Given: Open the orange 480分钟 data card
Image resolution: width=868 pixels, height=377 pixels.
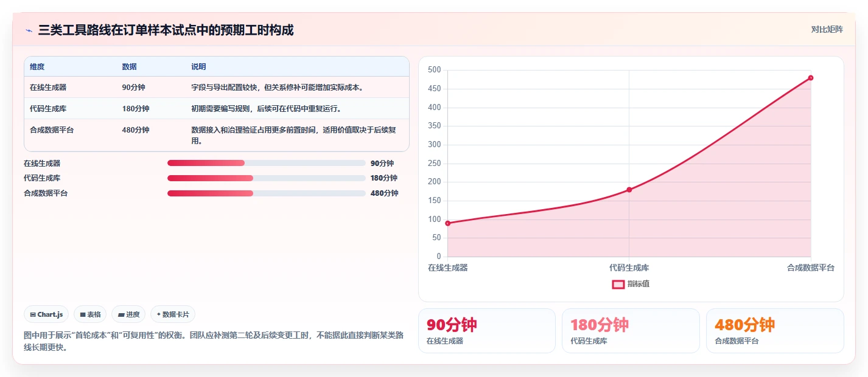Looking at the screenshot, I should tap(775, 331).
